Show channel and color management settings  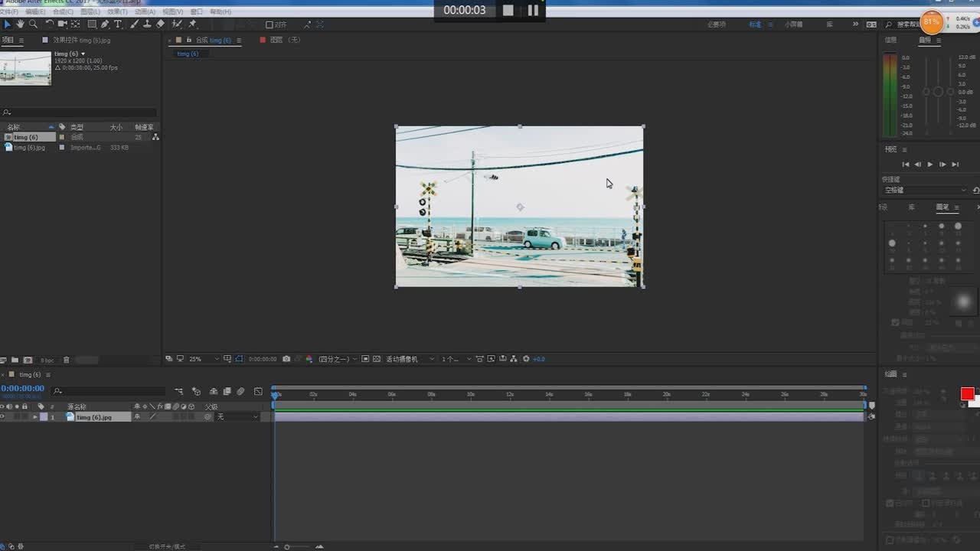coord(309,359)
